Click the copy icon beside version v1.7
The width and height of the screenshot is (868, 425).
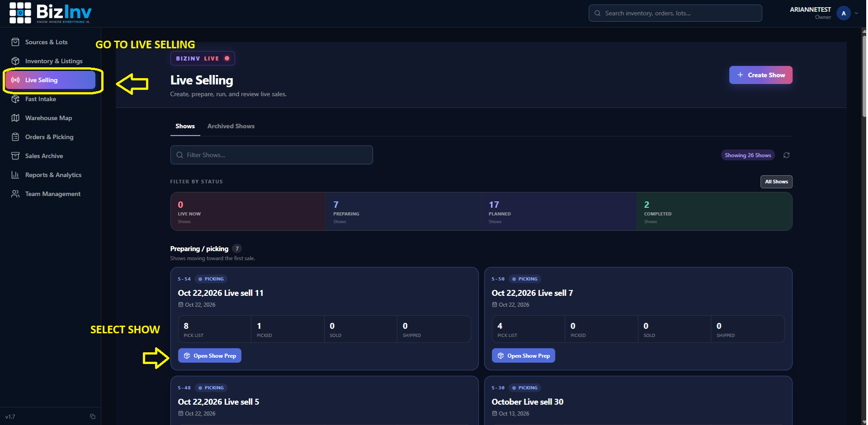click(x=93, y=416)
